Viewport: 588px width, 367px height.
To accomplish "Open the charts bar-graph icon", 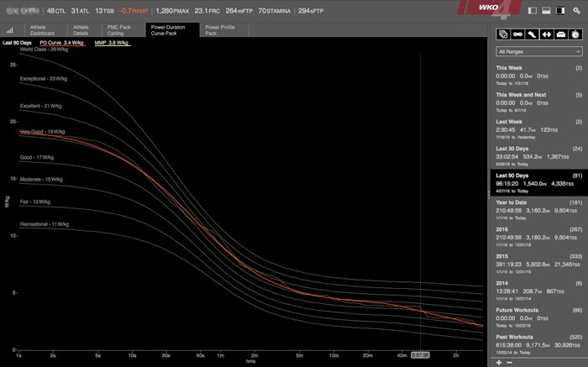I will [x=10, y=30].
